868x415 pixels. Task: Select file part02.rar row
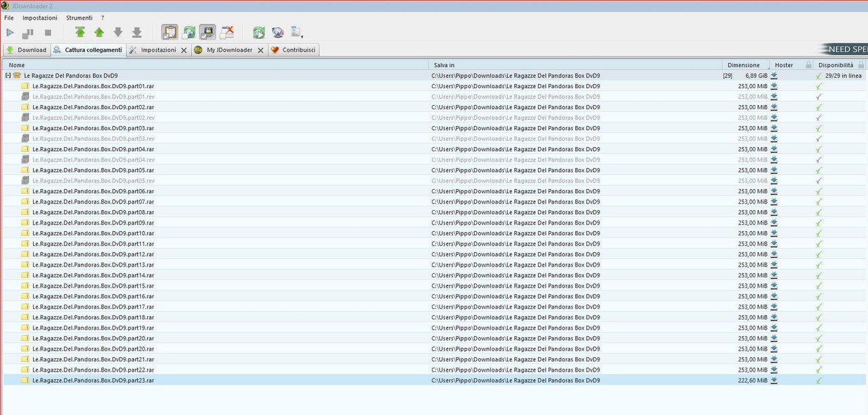[x=434, y=107]
